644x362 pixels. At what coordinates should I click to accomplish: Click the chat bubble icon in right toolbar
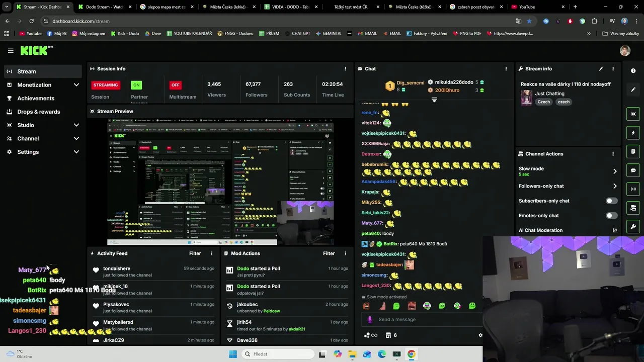[633, 170]
